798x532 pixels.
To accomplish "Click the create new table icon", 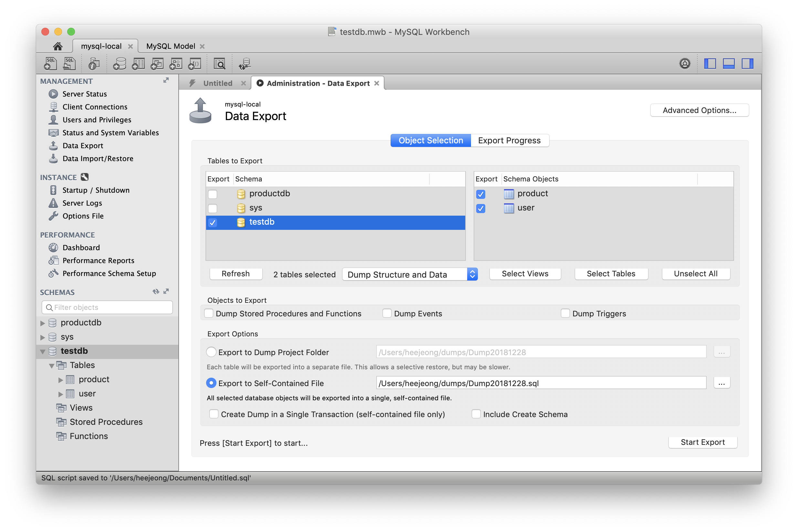I will (x=138, y=64).
